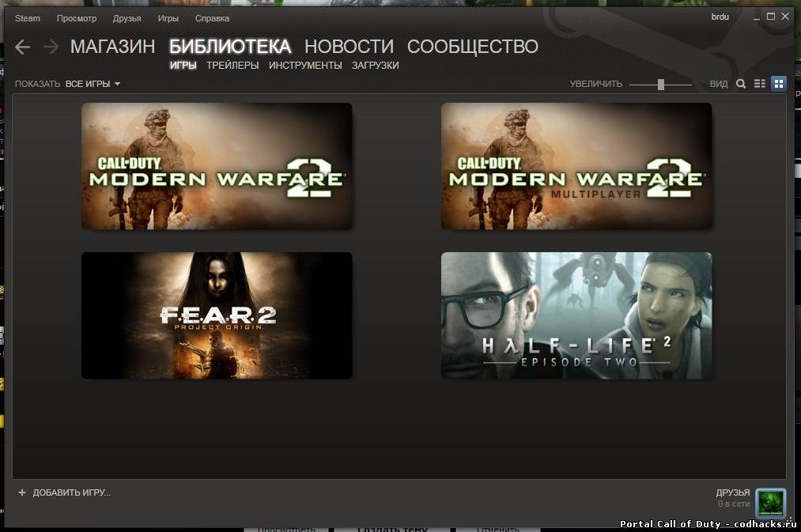Go to the МАГАЗИН section

[x=112, y=47]
